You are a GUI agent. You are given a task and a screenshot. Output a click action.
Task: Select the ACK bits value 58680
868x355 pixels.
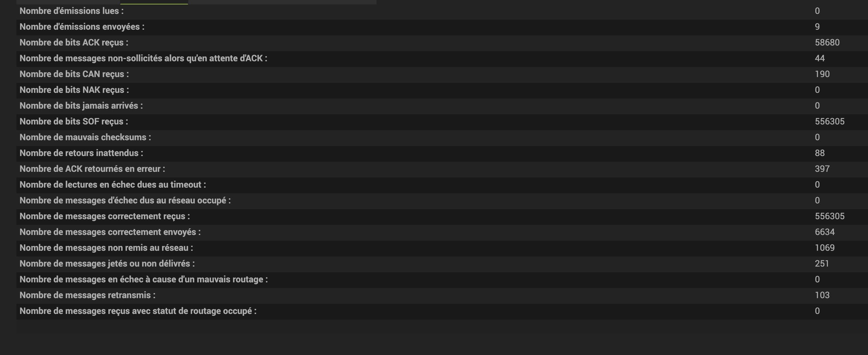827,42
